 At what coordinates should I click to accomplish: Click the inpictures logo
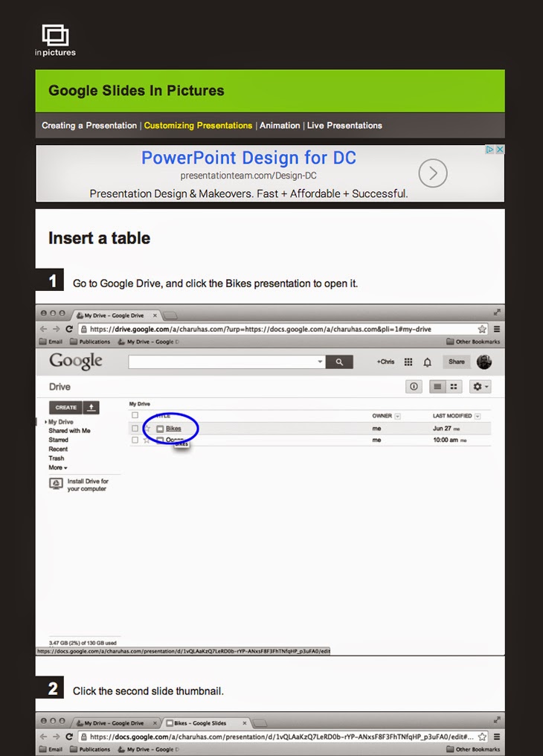click(55, 40)
